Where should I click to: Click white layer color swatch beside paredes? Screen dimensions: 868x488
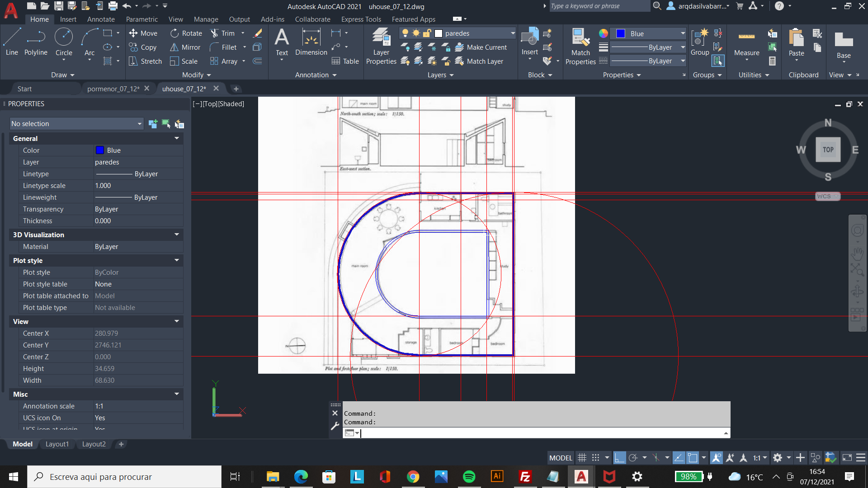tap(438, 33)
